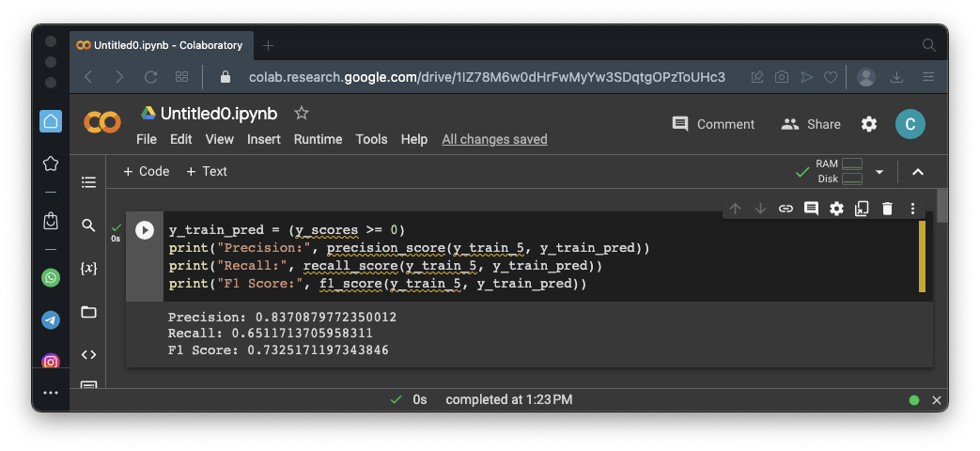Open the code snippets panel icon
The width and height of the screenshot is (980, 451).
coord(88,354)
